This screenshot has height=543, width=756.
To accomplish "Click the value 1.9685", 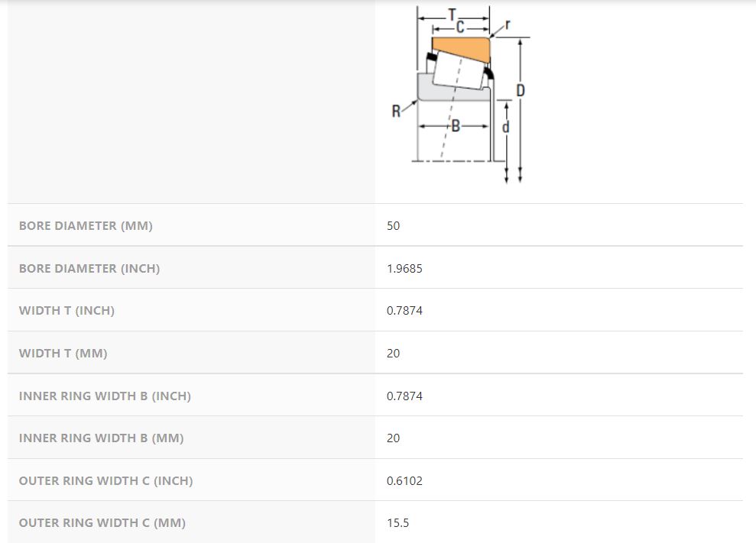I will coord(404,269).
